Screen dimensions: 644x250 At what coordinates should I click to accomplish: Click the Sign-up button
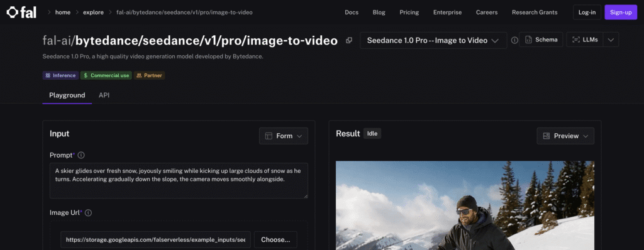pyautogui.click(x=621, y=13)
